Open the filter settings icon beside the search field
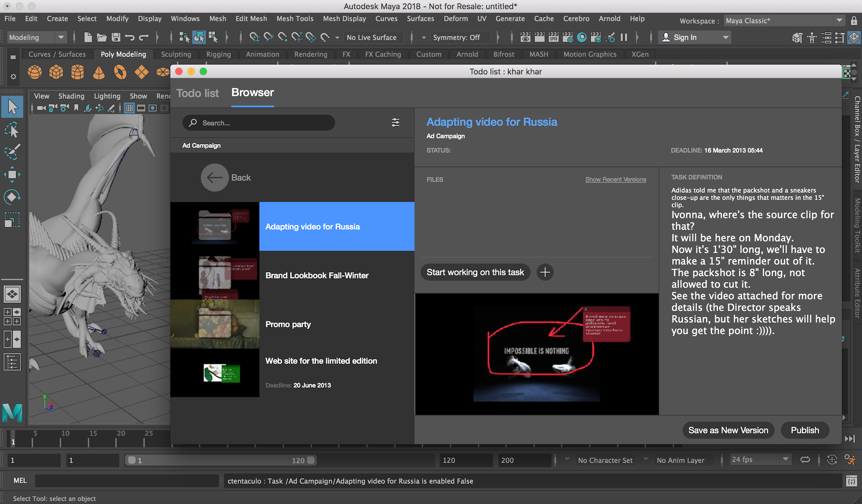The image size is (862, 504). coord(395,123)
